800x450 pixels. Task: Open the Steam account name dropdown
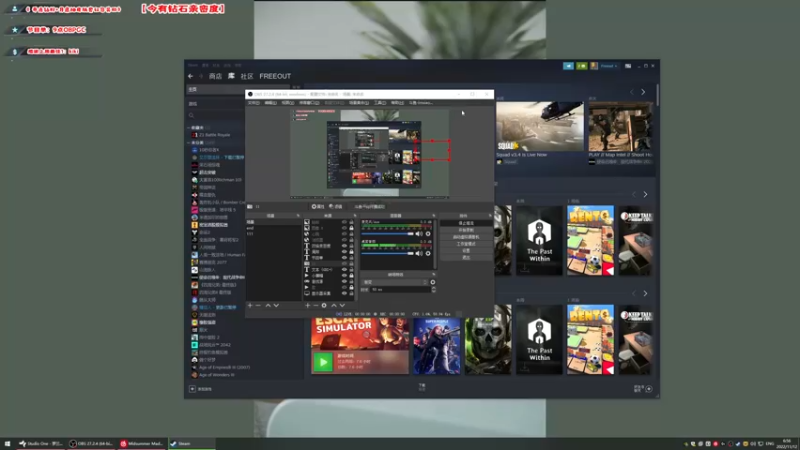coord(609,66)
